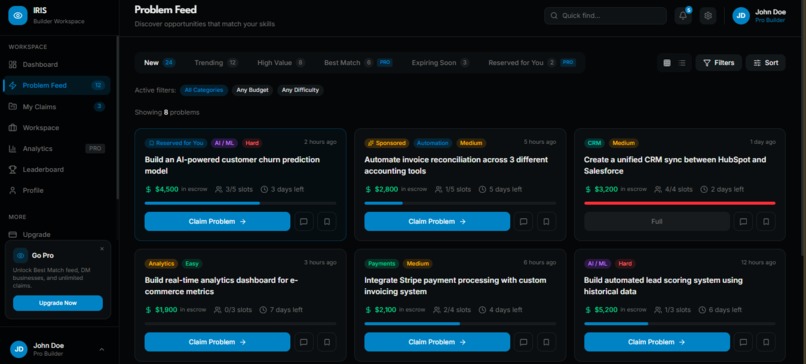This screenshot has width=806, height=364.
Task: Switch to the High Value tab
Action: click(281, 63)
